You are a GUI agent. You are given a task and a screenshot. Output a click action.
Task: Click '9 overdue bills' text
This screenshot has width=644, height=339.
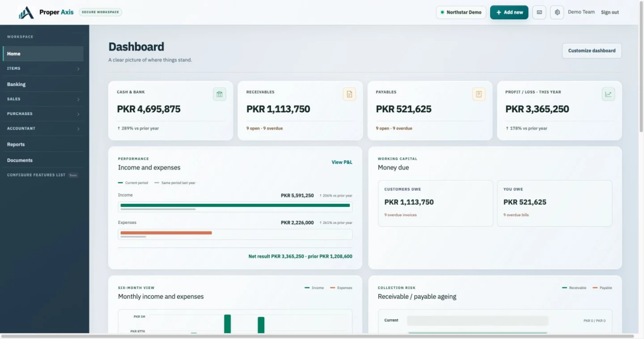click(516, 215)
